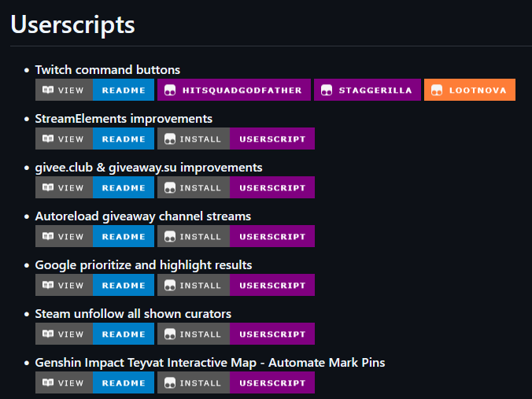Install userscript for Google prioritize and highlight results
Screen dimensions: 532x399
coord(236,286)
